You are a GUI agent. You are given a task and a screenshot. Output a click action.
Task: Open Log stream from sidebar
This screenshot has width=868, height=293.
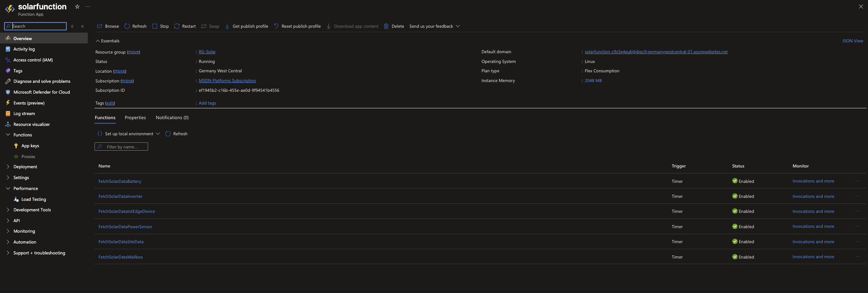(24, 114)
